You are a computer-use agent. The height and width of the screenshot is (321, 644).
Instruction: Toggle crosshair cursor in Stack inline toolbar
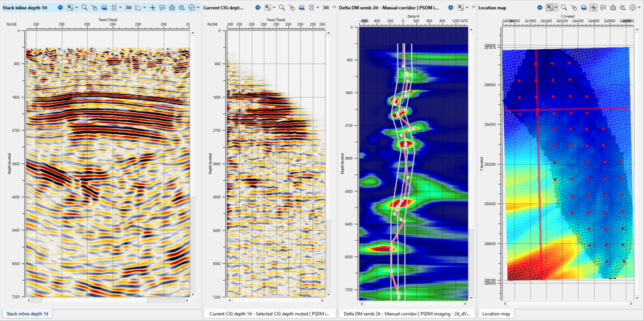coord(152,8)
